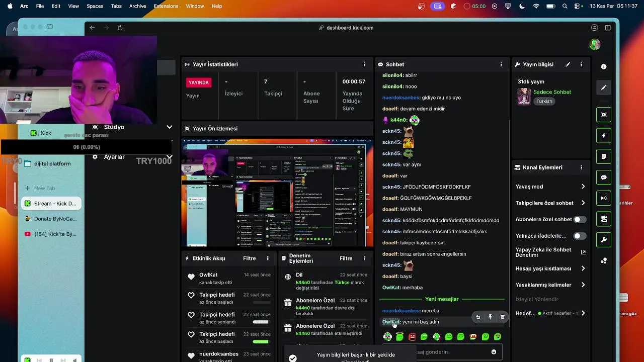Toggle Abonelere özel sohbet switch
The width and height of the screenshot is (644, 362).
[x=580, y=219]
